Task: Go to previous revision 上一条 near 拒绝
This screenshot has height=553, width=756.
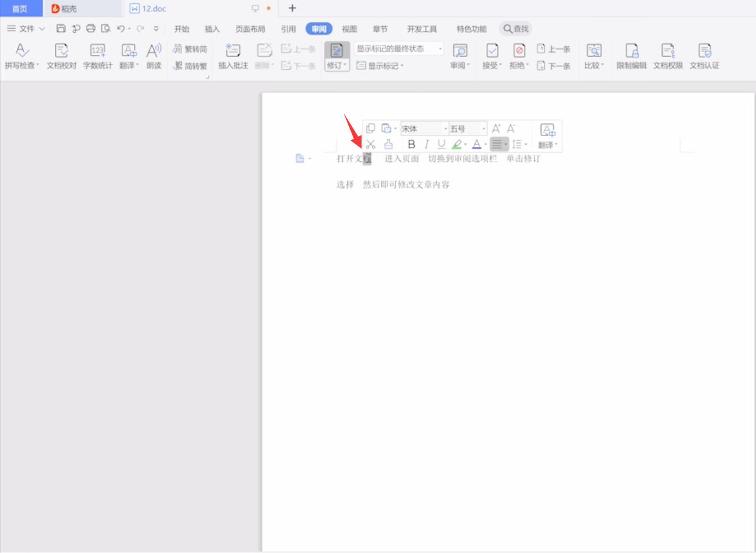Action: pyautogui.click(x=554, y=49)
